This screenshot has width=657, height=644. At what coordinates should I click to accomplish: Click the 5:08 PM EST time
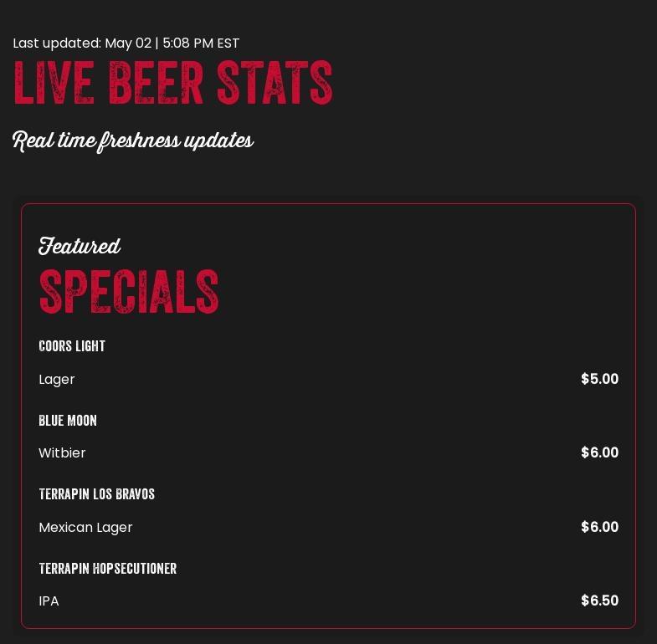point(201,43)
